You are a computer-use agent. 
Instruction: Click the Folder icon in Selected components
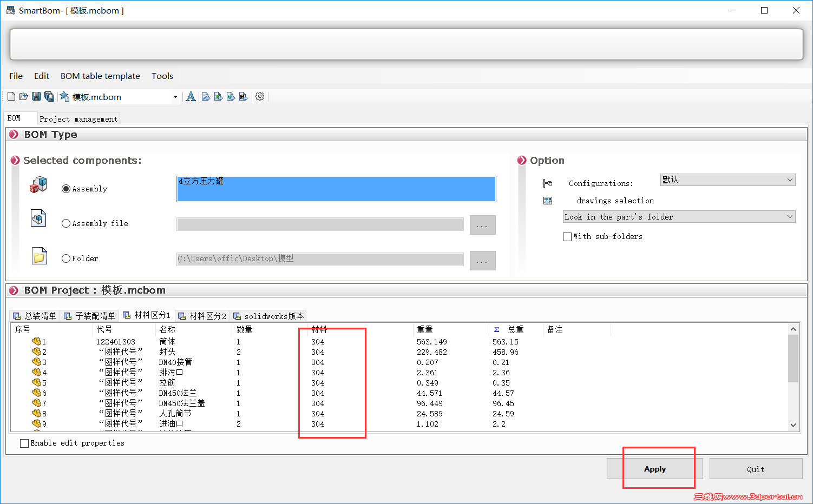(39, 256)
